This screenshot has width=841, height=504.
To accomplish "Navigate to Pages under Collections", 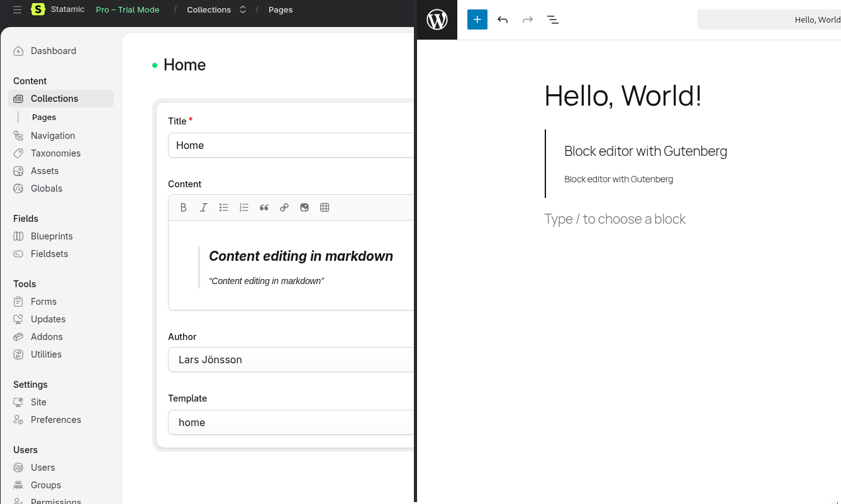I will coord(44,117).
